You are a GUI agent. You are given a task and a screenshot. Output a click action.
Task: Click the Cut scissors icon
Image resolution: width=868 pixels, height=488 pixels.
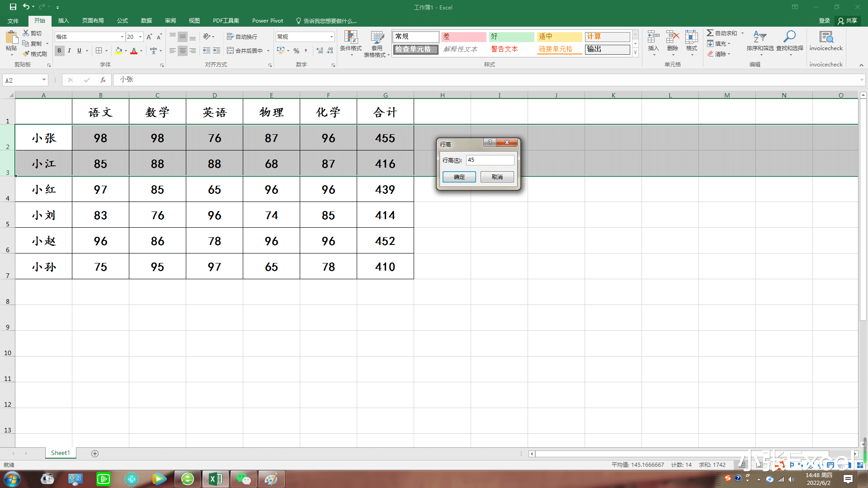pos(26,33)
